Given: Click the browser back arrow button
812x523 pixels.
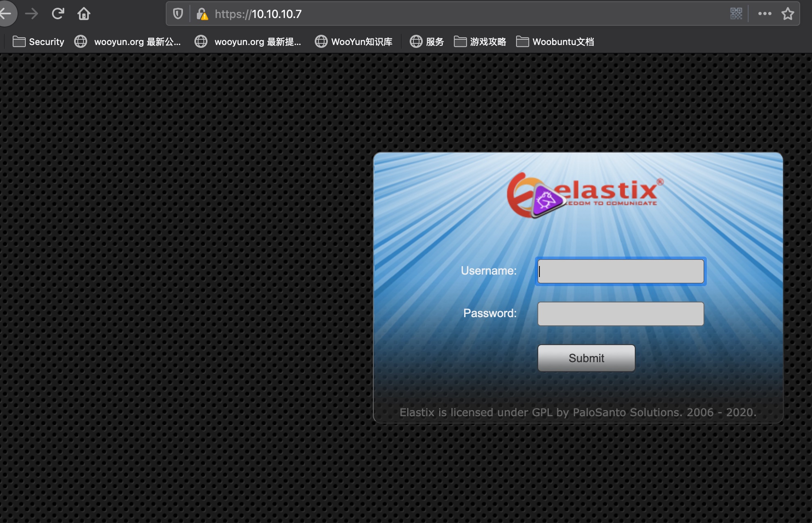Looking at the screenshot, I should point(6,14).
